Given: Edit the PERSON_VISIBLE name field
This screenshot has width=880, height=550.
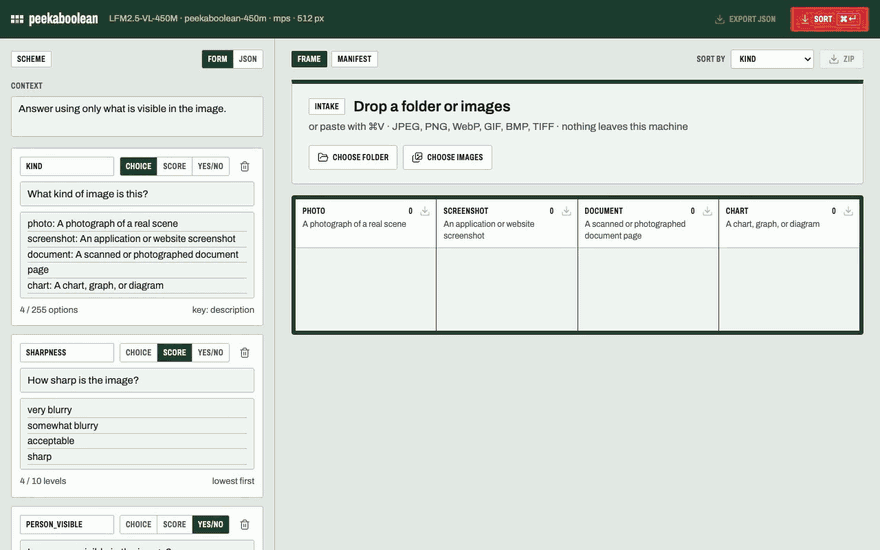Looking at the screenshot, I should pyautogui.click(x=67, y=524).
